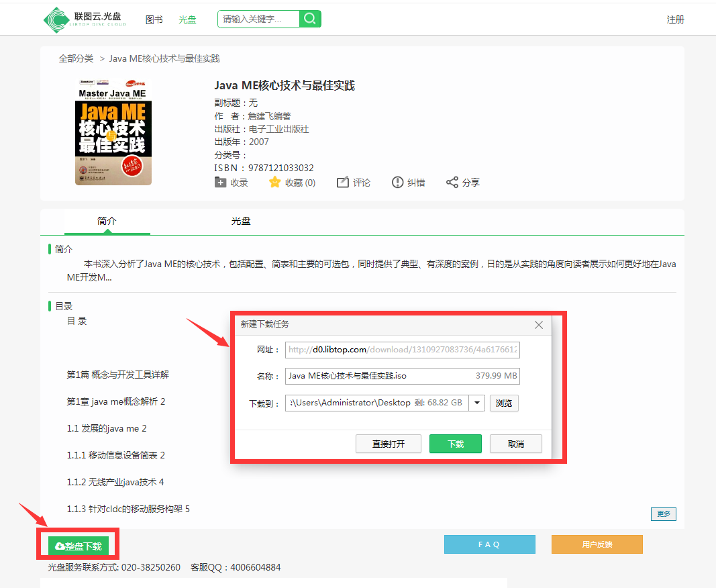Click the 全部分类 breadcrumb link

76,58
